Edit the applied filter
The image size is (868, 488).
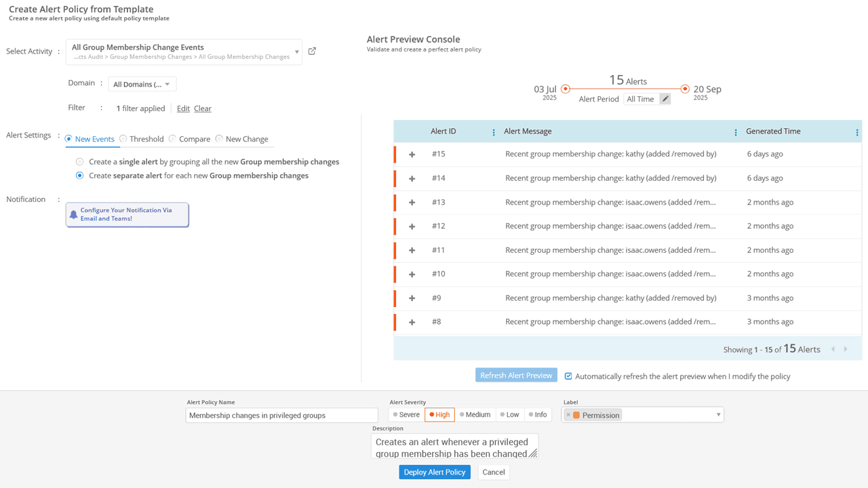[182, 108]
